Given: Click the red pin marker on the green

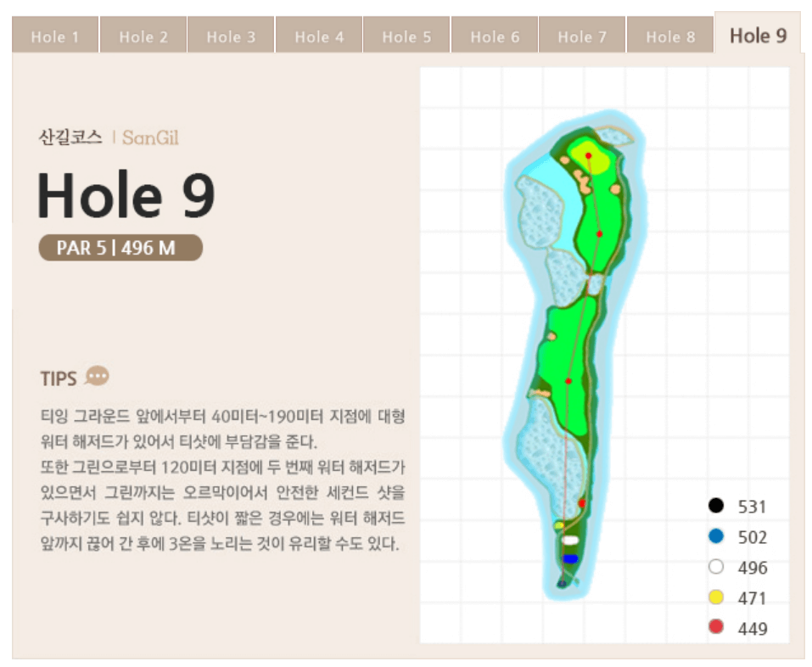Looking at the screenshot, I should click(588, 157).
